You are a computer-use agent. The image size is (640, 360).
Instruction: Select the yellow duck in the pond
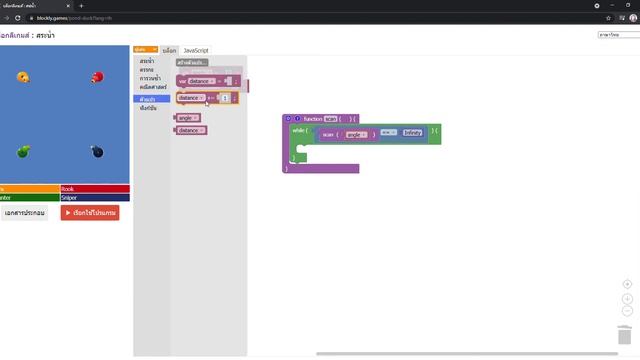coord(23,77)
